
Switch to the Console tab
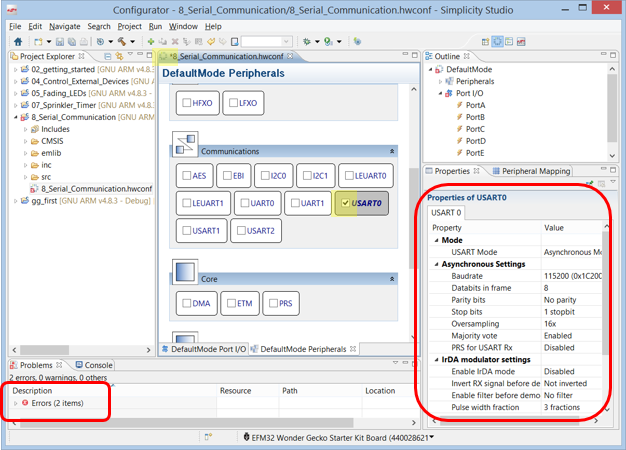point(94,365)
